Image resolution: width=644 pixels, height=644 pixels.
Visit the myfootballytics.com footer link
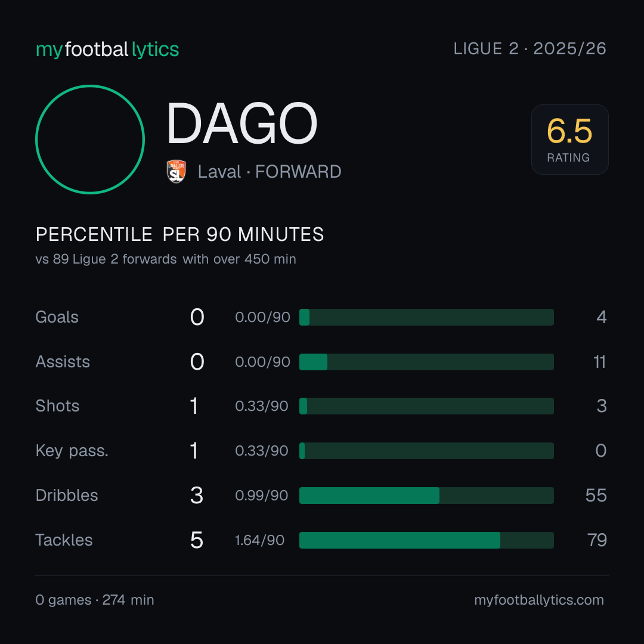click(539, 600)
